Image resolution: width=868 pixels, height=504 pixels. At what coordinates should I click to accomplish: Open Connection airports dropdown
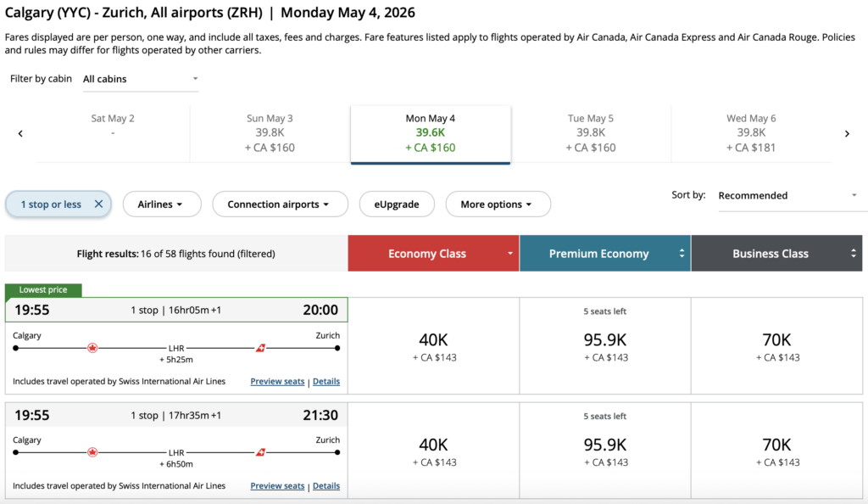coord(280,204)
